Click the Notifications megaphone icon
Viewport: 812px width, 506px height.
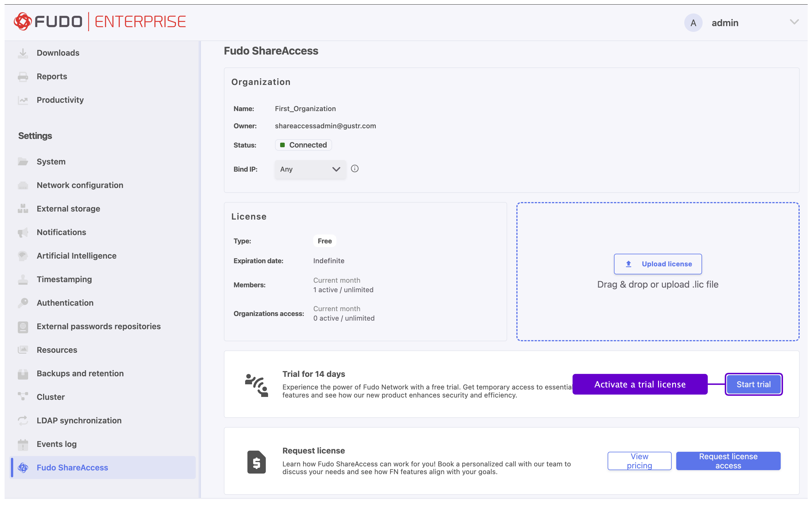pos(23,232)
